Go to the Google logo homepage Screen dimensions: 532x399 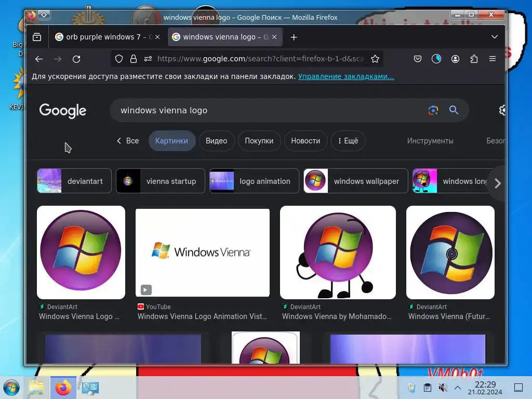tap(63, 111)
